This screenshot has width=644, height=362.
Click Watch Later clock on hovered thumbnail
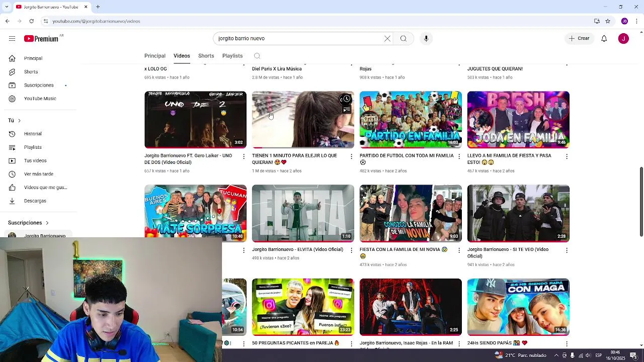pos(346,99)
